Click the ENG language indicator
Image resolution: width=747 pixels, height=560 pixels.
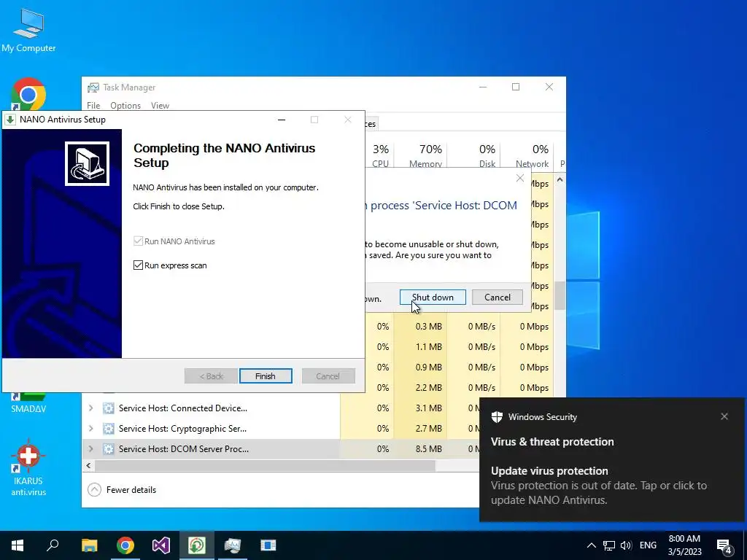[648, 545]
